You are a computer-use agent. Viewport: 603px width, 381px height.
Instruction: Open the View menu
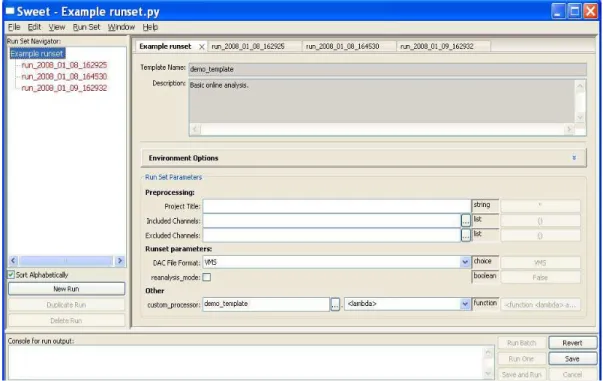point(57,27)
